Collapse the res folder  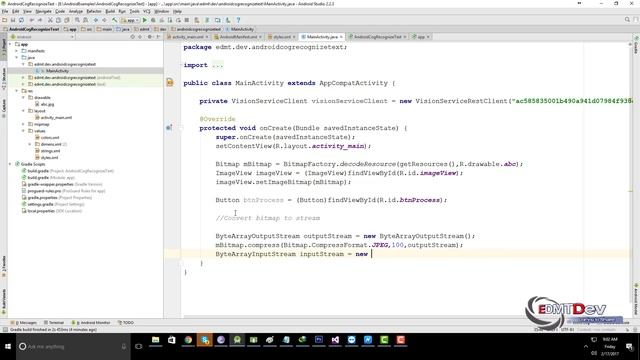(x=17, y=91)
